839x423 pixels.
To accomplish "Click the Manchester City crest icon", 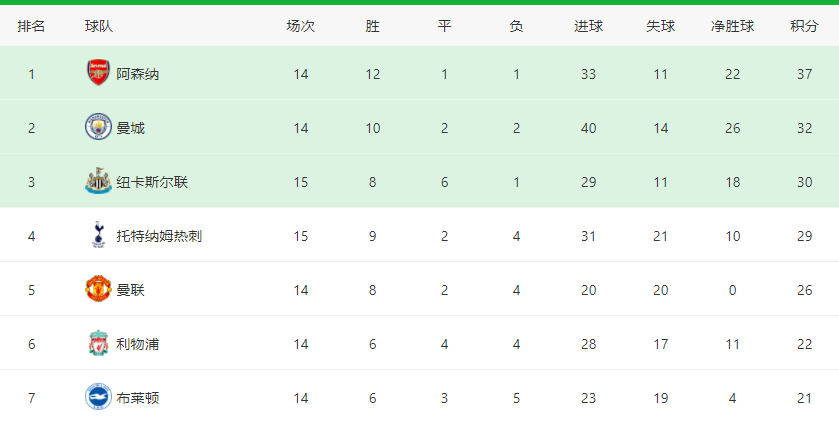I will pos(98,127).
